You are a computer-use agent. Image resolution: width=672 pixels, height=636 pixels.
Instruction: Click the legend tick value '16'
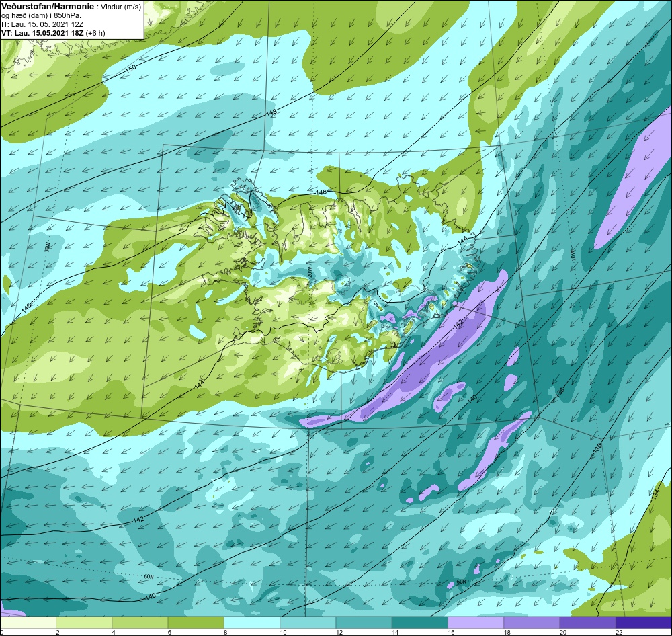(451, 632)
